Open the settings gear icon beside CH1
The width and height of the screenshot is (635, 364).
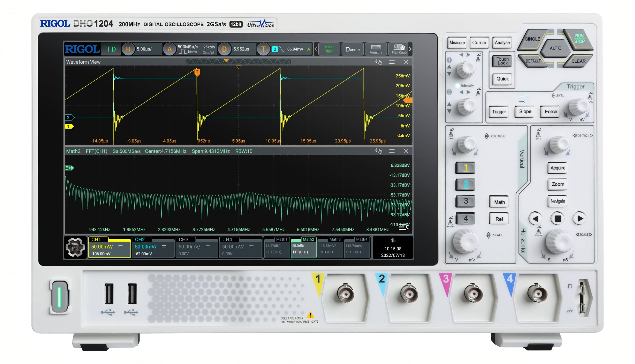click(x=75, y=247)
